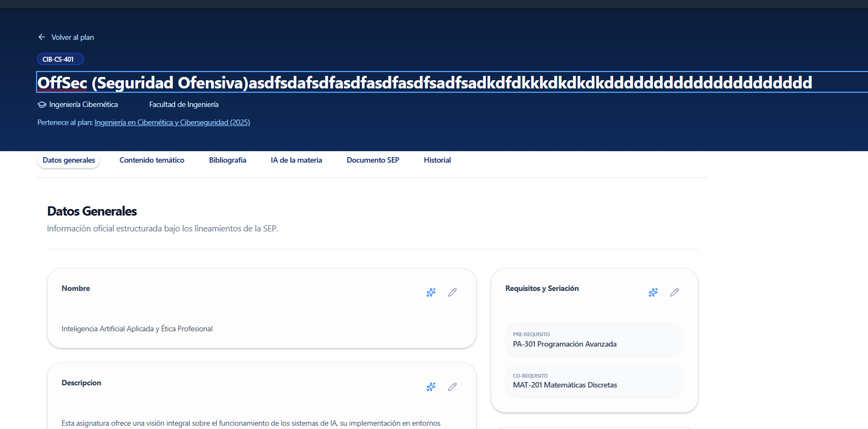Open the Documento SEP tab
This screenshot has width=868, height=429.
point(373,160)
